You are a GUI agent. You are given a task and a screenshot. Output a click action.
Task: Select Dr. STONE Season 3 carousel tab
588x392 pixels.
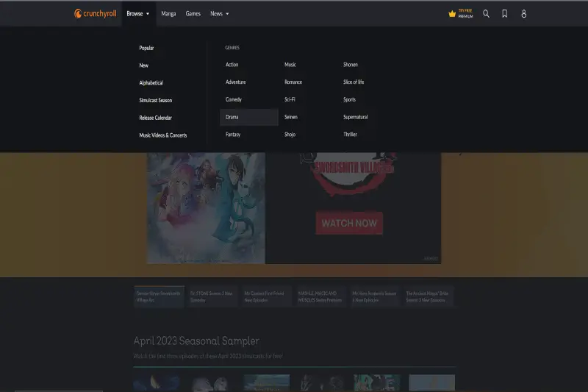tap(213, 296)
